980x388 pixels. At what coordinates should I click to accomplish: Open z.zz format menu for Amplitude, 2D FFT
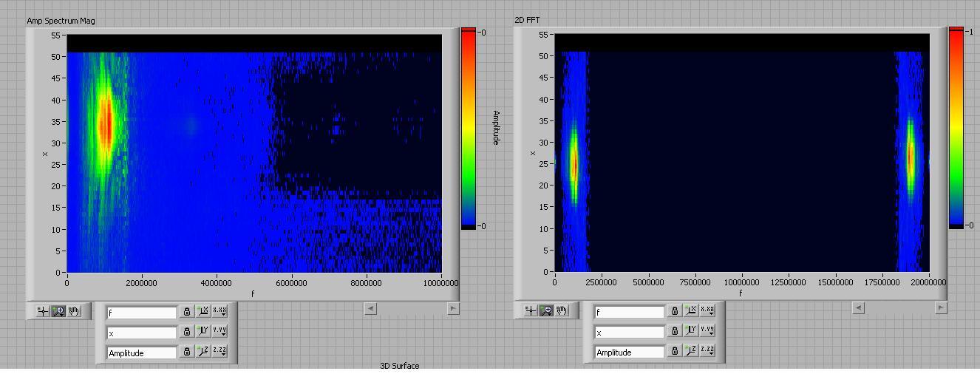tap(707, 350)
